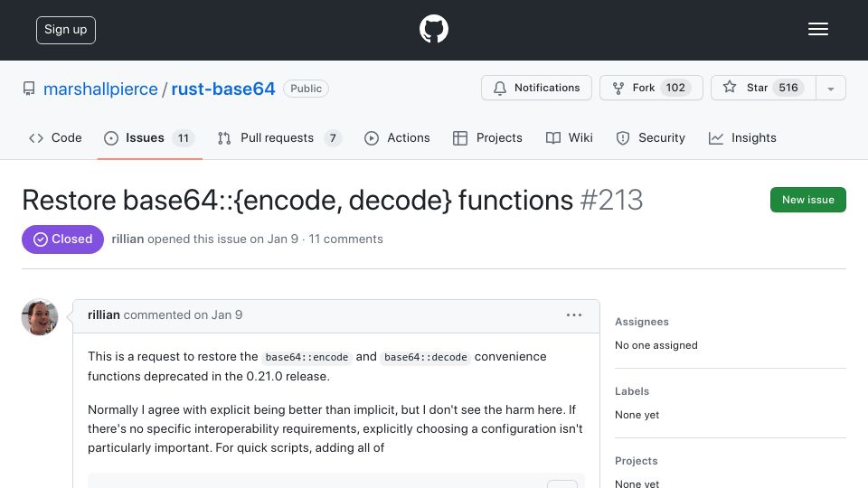Click the issue title text
This screenshot has height=488, width=868.
coord(297,200)
